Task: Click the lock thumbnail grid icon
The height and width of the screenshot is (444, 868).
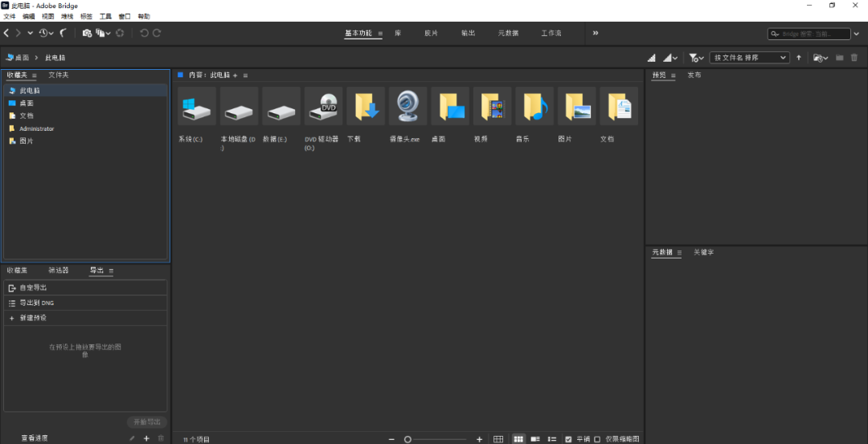Action: [498, 439]
